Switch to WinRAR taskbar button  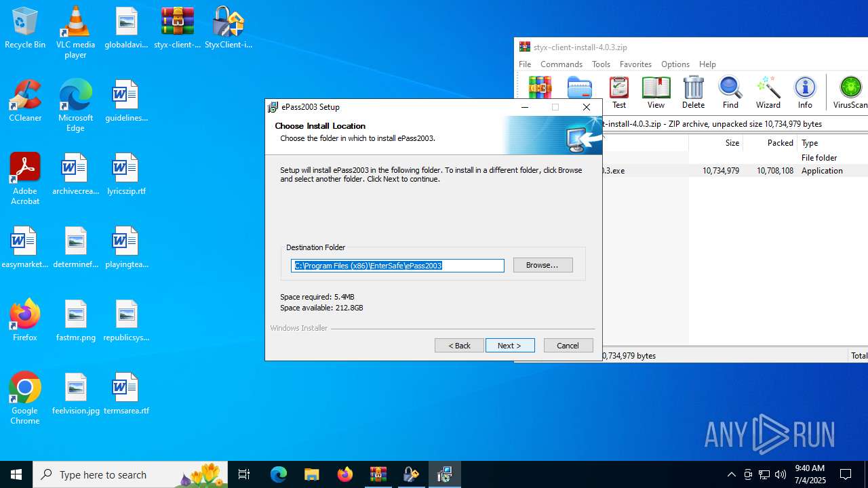[378, 474]
